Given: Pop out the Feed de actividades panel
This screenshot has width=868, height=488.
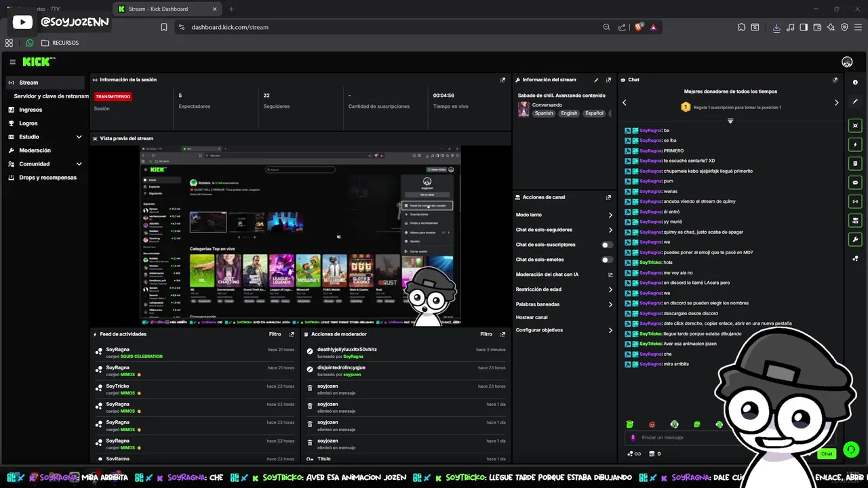Looking at the screenshot, I should coord(292,334).
